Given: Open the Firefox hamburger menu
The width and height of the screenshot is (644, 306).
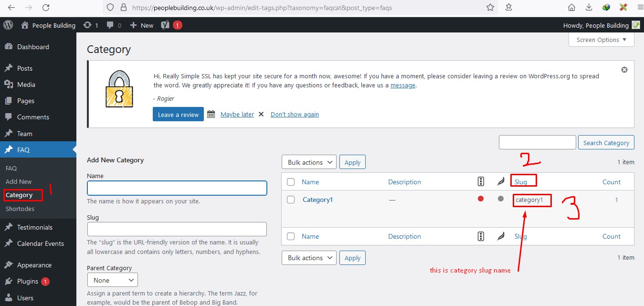Looking at the screenshot, I should [640, 7].
